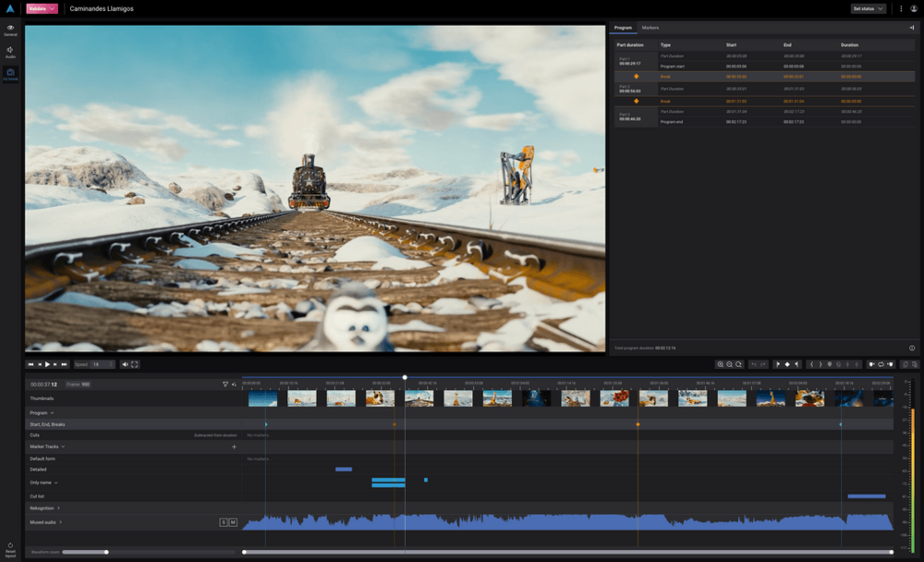
Task: Click the Waveform zoom slider handle
Action: [107, 552]
